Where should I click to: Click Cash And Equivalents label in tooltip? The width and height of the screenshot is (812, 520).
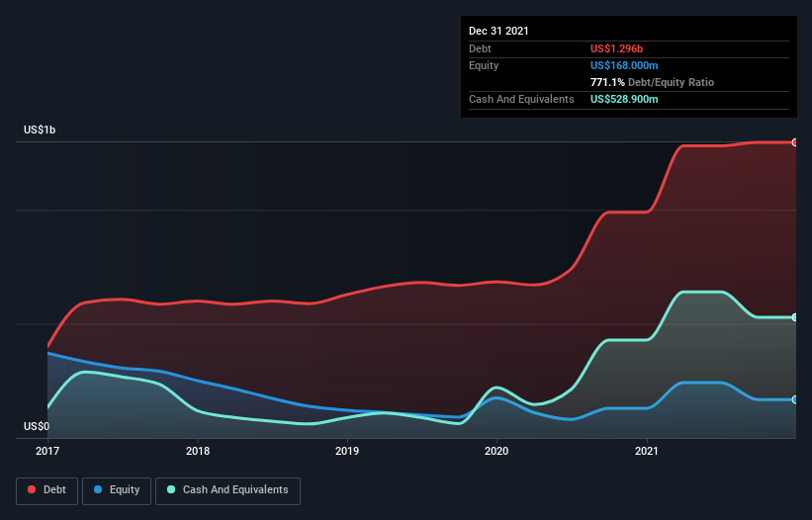coord(521,99)
